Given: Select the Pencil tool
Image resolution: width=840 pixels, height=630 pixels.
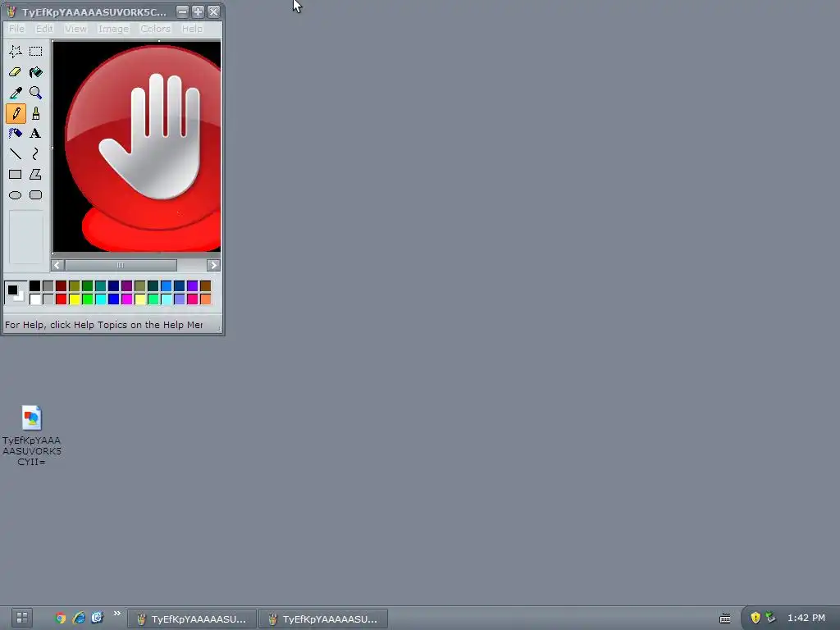Looking at the screenshot, I should (x=16, y=113).
